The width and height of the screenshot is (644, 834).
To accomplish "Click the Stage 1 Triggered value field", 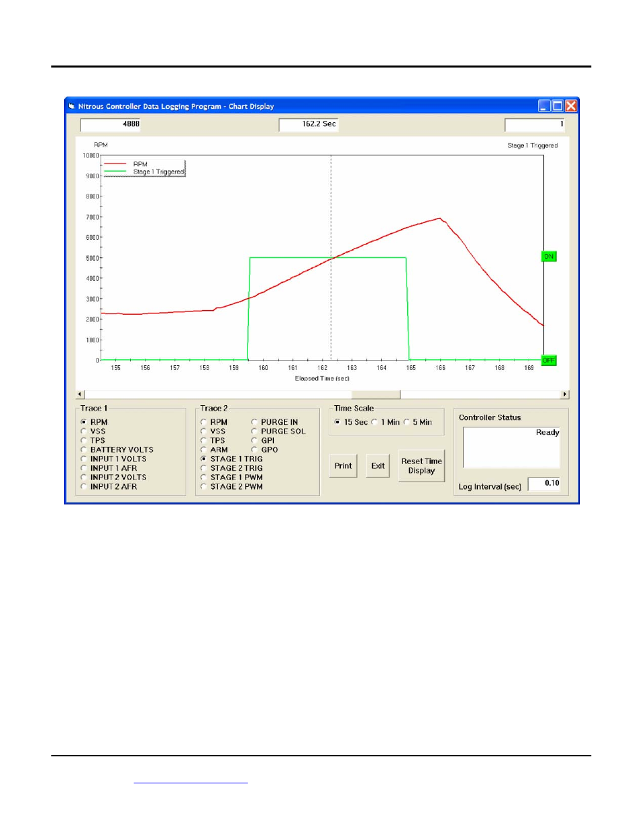I will [535, 124].
